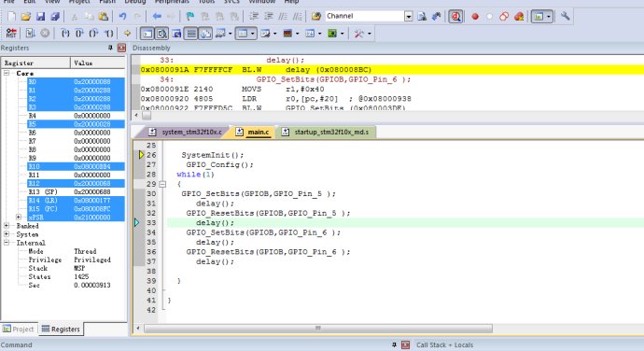Open the Channel find combo box dropdown
Screen dimensions: 644x351
(408, 17)
